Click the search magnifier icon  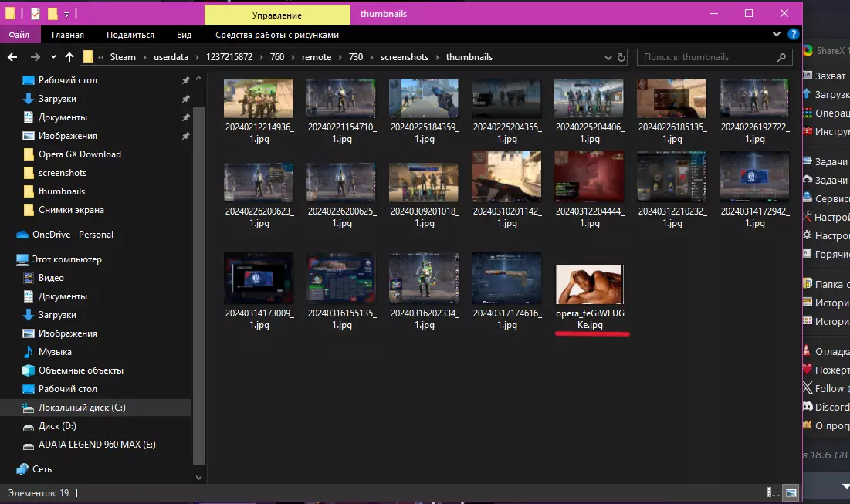(x=781, y=57)
